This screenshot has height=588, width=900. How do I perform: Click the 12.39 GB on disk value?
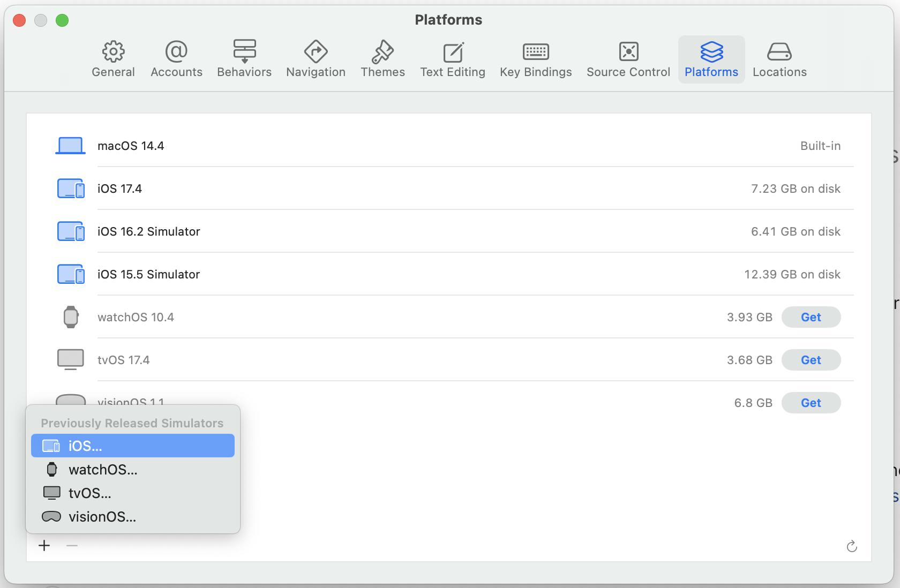[x=792, y=274]
